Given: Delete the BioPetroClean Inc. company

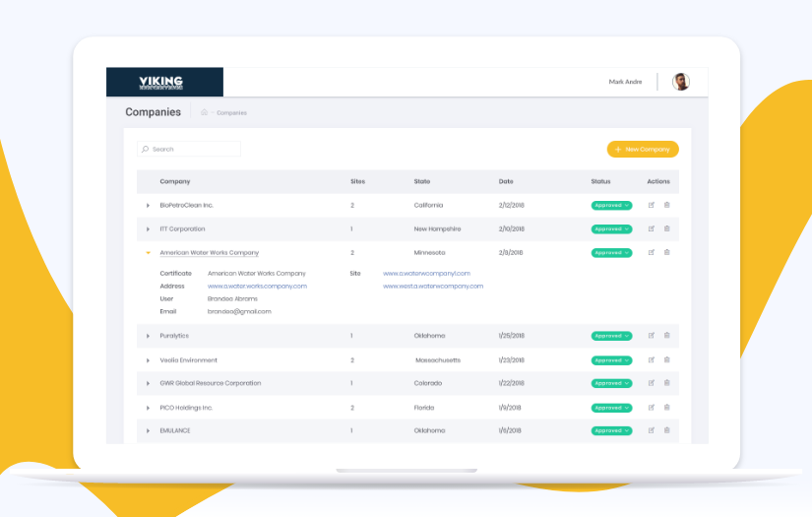Looking at the screenshot, I should [667, 205].
